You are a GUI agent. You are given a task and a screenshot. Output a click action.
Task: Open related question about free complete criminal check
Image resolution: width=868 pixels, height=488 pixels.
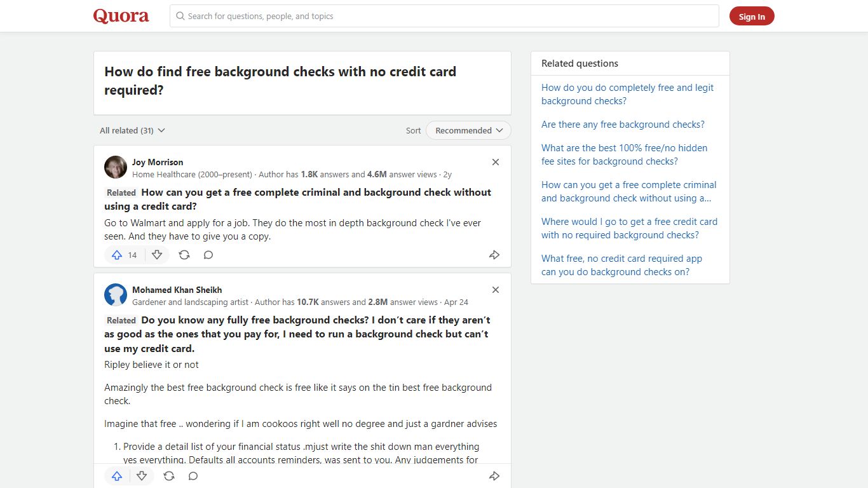[x=297, y=199]
